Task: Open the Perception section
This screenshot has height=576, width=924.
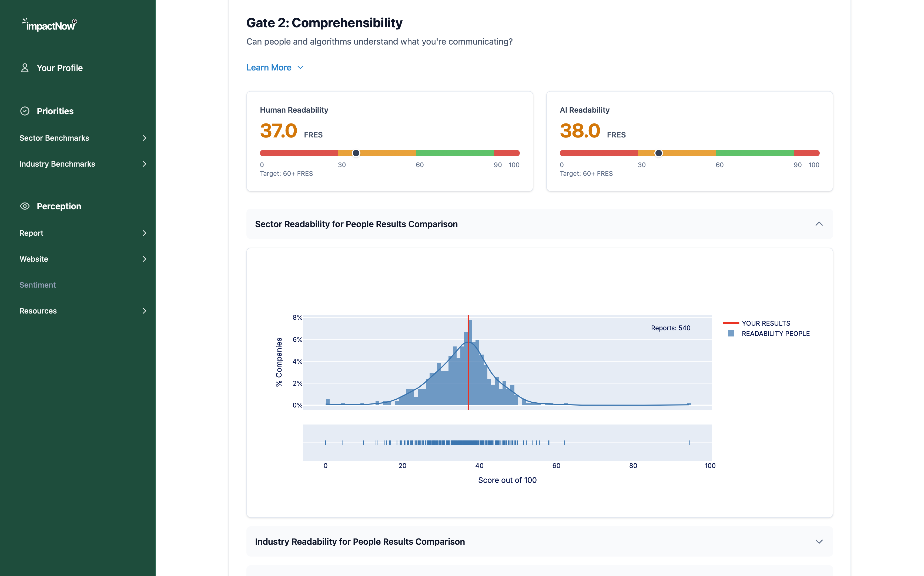Action: point(59,206)
